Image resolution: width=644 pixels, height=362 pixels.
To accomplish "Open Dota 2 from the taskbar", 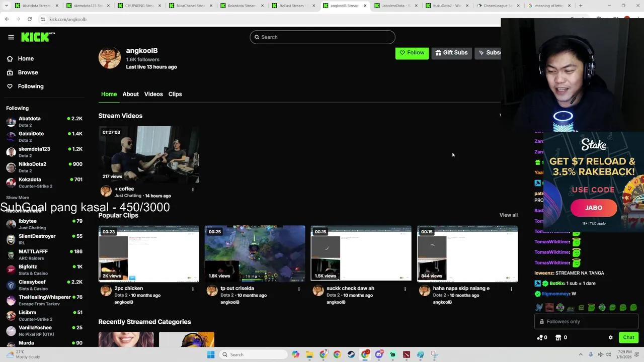I will coord(407,355).
